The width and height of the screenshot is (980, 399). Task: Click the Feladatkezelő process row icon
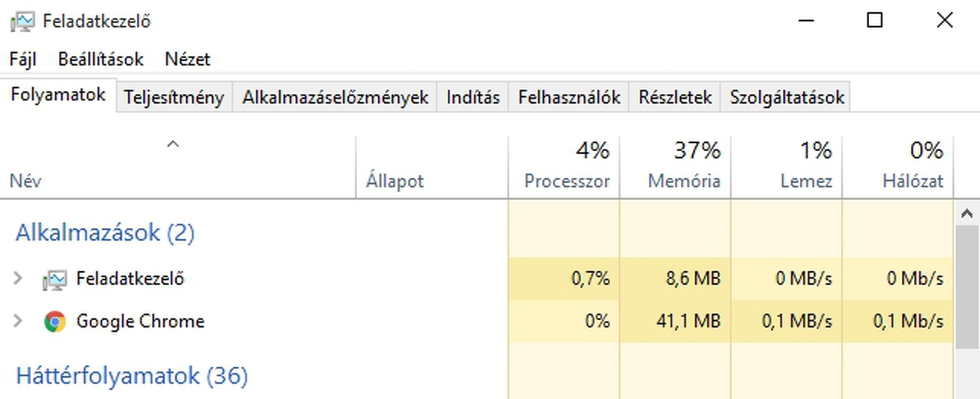pyautogui.click(x=54, y=280)
